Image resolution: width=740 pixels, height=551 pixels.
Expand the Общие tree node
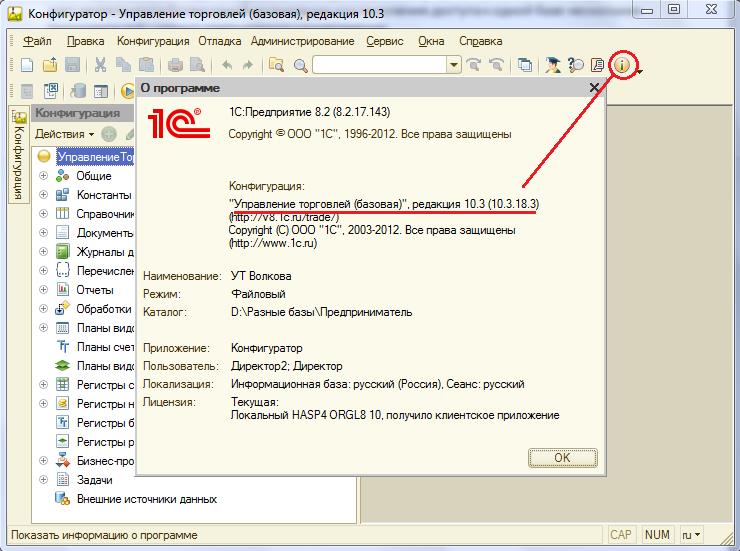click(x=43, y=175)
